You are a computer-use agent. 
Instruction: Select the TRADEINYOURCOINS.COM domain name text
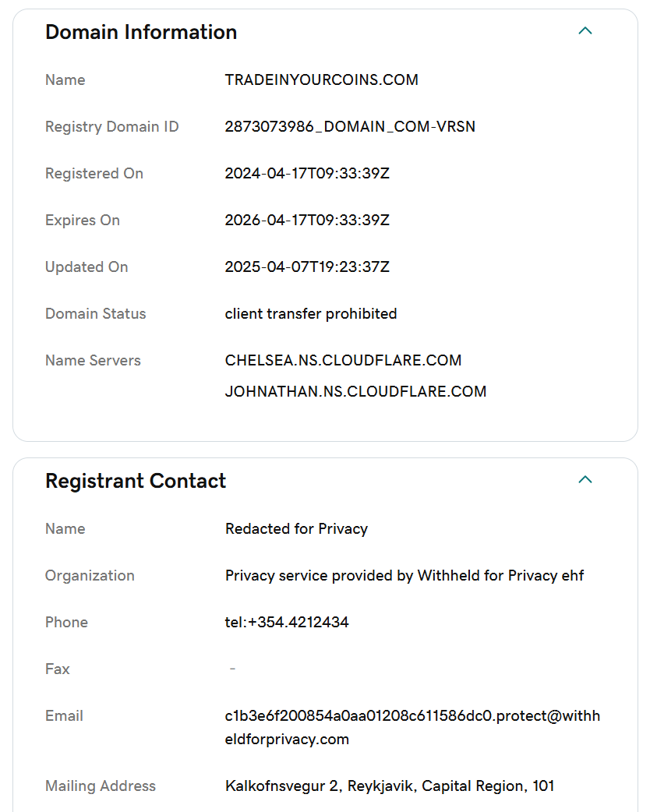(x=322, y=79)
